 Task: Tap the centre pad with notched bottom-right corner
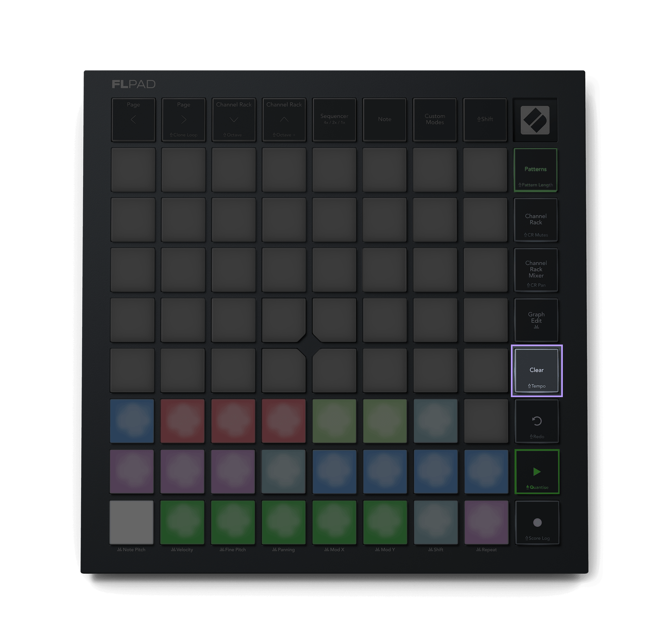pyautogui.click(x=284, y=320)
